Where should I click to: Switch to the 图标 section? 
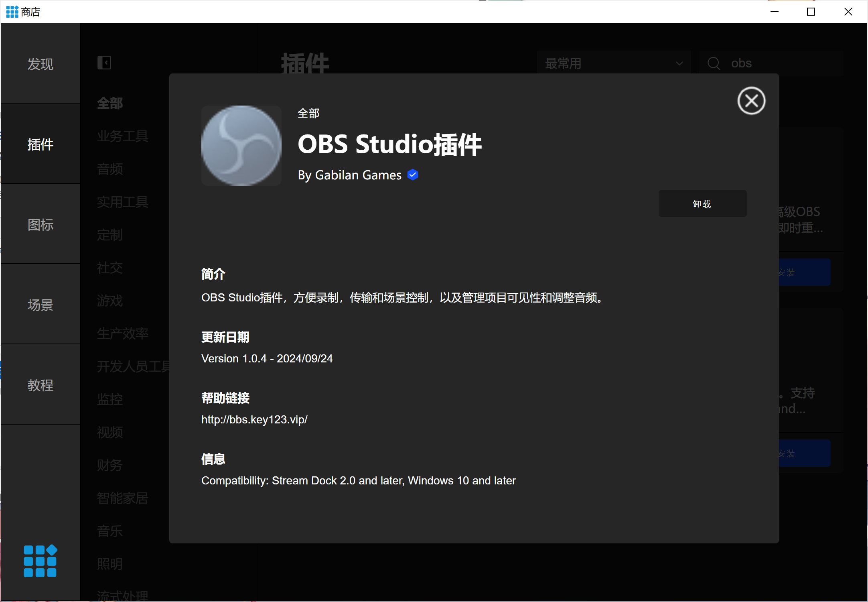40,225
